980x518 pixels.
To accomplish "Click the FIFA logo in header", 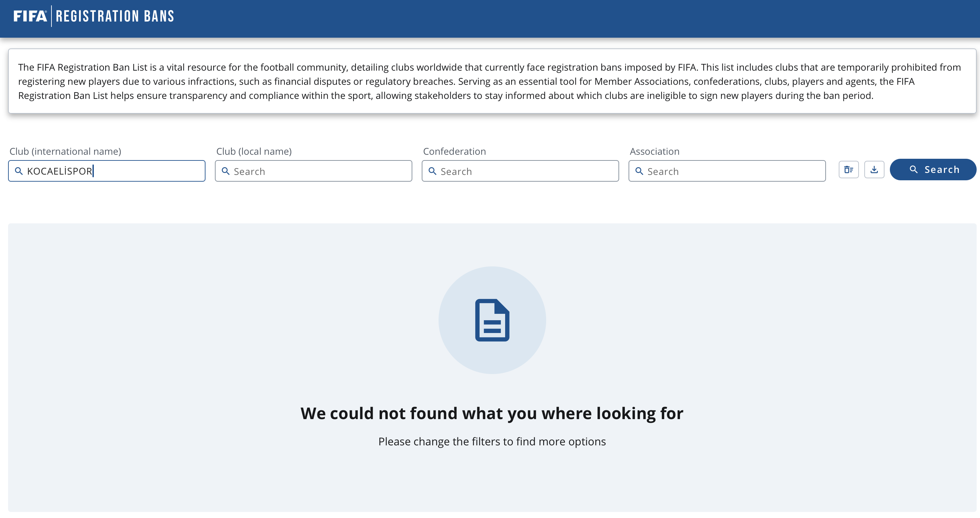I will pyautogui.click(x=30, y=16).
